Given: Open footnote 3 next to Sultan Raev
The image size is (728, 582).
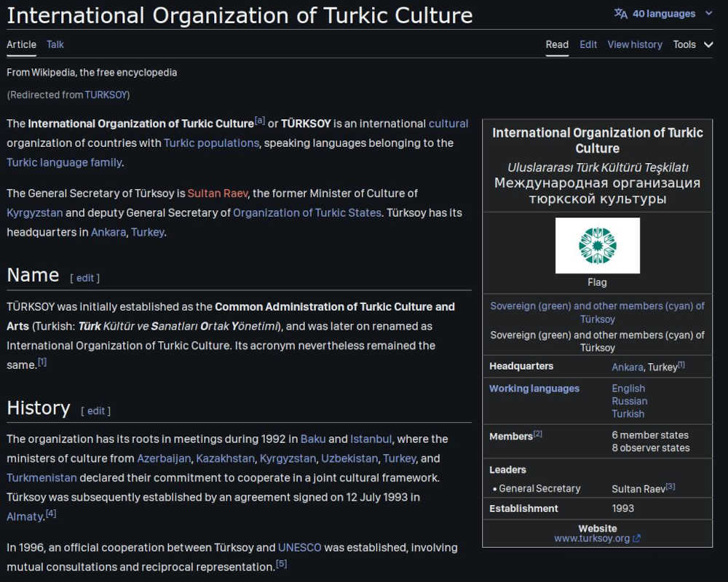Looking at the screenshot, I should point(670,487).
